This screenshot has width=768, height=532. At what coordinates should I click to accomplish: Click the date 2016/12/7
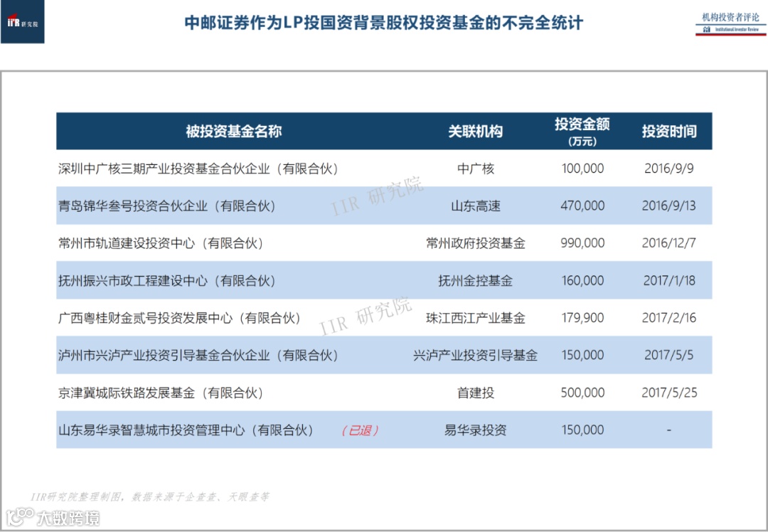[x=669, y=243]
